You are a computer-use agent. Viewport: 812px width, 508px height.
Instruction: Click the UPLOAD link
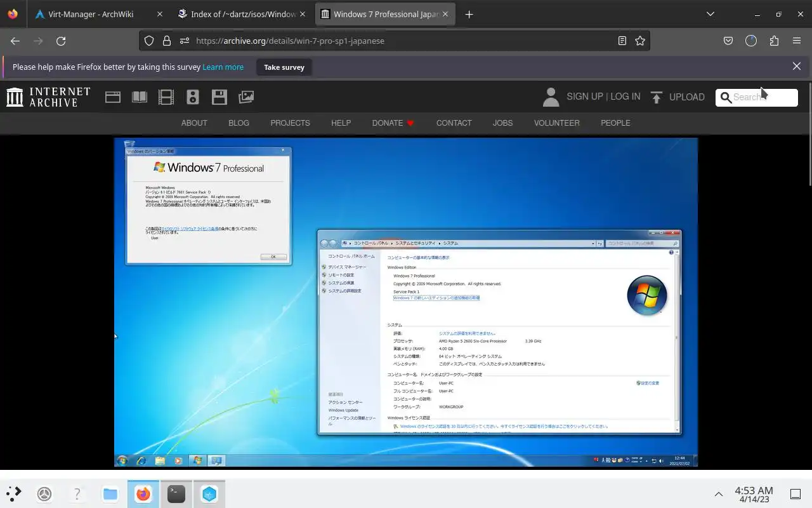tap(686, 97)
